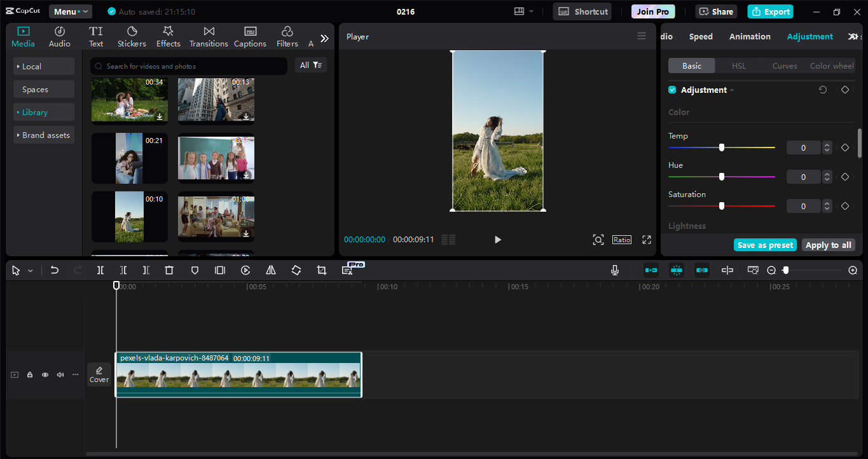This screenshot has height=459, width=868.
Task: Mute the video track audio
Action: [x=60, y=374]
